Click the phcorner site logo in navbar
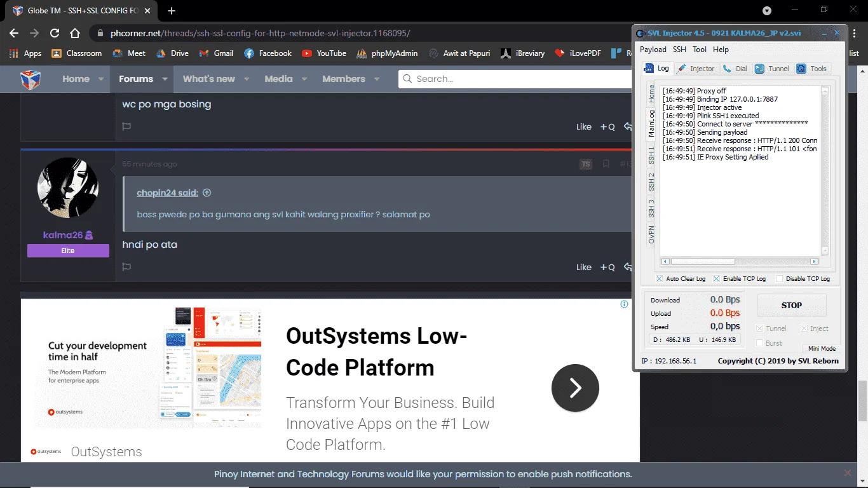 pyautogui.click(x=31, y=79)
